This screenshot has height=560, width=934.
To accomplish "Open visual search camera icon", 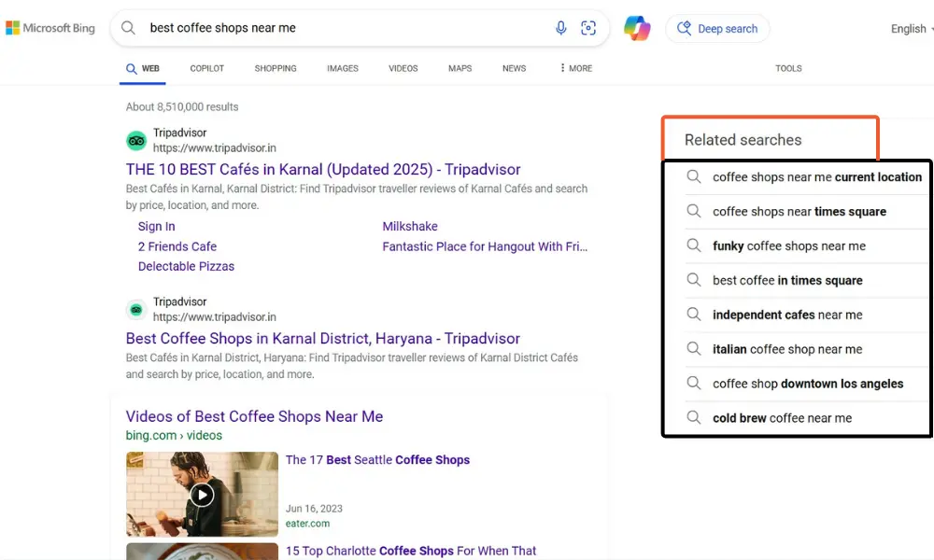I will coord(588,28).
